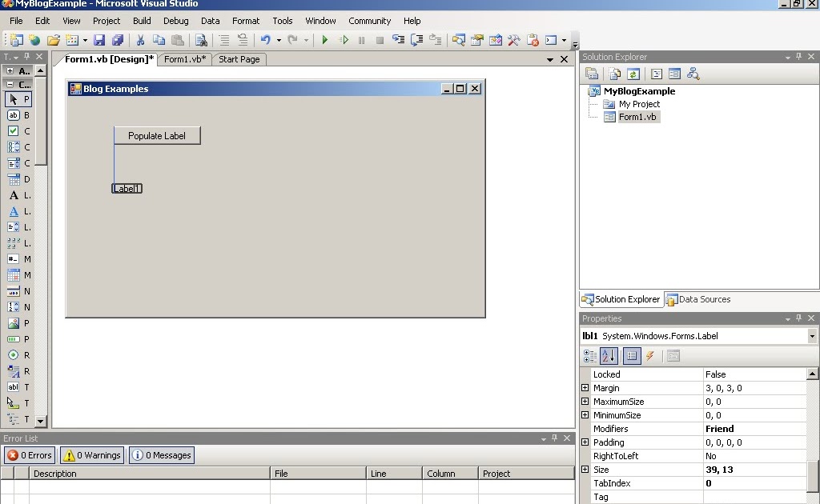The height and width of the screenshot is (504, 820).
Task: Expand the All Windows Forms toolbox group
Action: [x=10, y=70]
